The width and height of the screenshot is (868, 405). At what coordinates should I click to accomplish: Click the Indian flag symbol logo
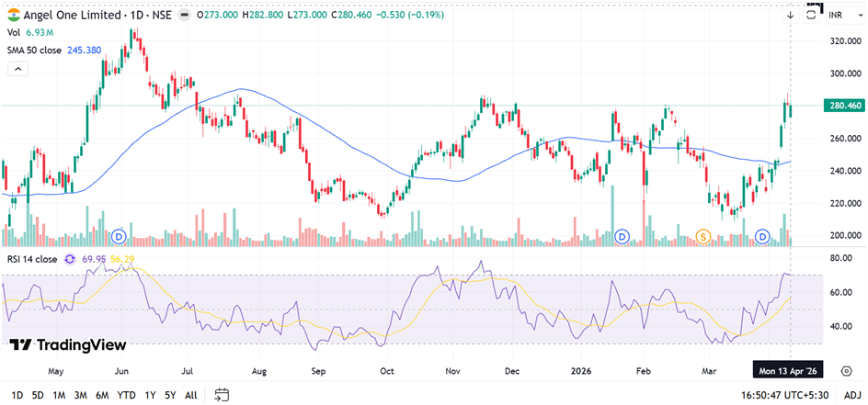coord(11,15)
